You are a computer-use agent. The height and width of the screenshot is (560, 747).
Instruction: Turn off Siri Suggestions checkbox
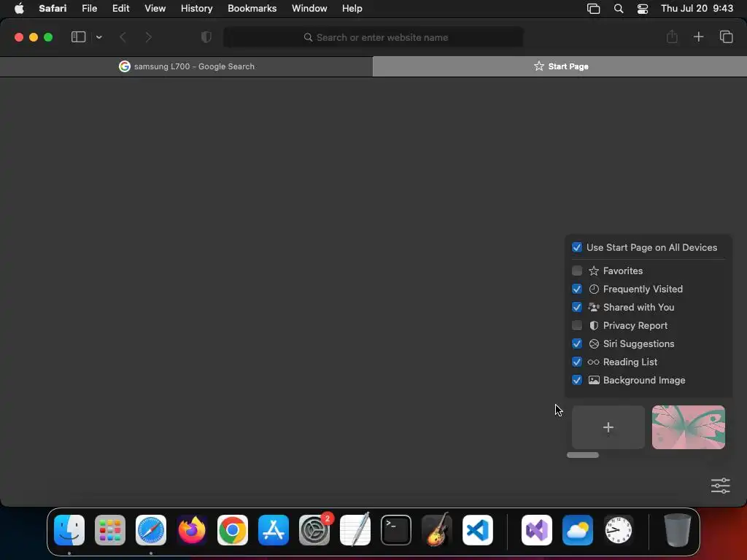coord(577,344)
